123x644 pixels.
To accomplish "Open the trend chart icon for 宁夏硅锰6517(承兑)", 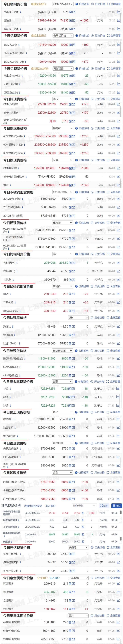I will (118, 491).
